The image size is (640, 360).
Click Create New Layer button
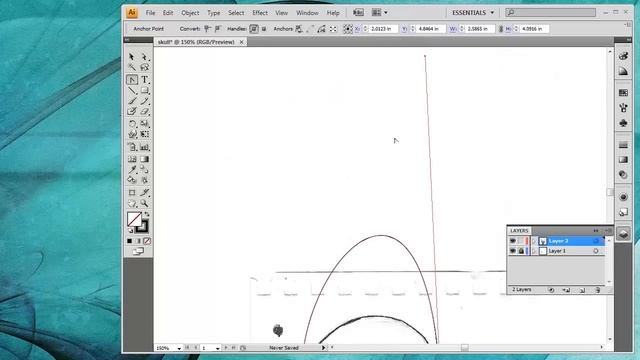click(x=582, y=290)
